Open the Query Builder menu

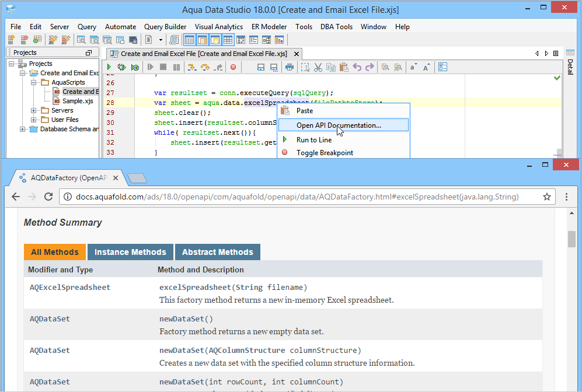point(165,27)
